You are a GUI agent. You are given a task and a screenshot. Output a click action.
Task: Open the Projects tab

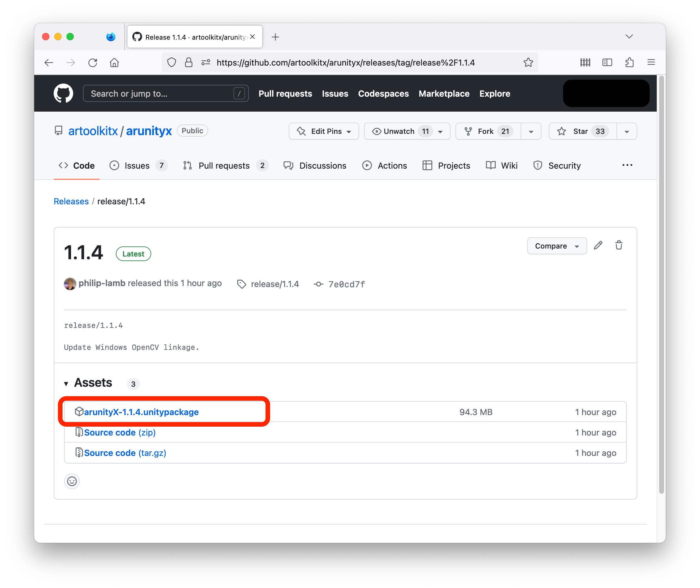(446, 165)
